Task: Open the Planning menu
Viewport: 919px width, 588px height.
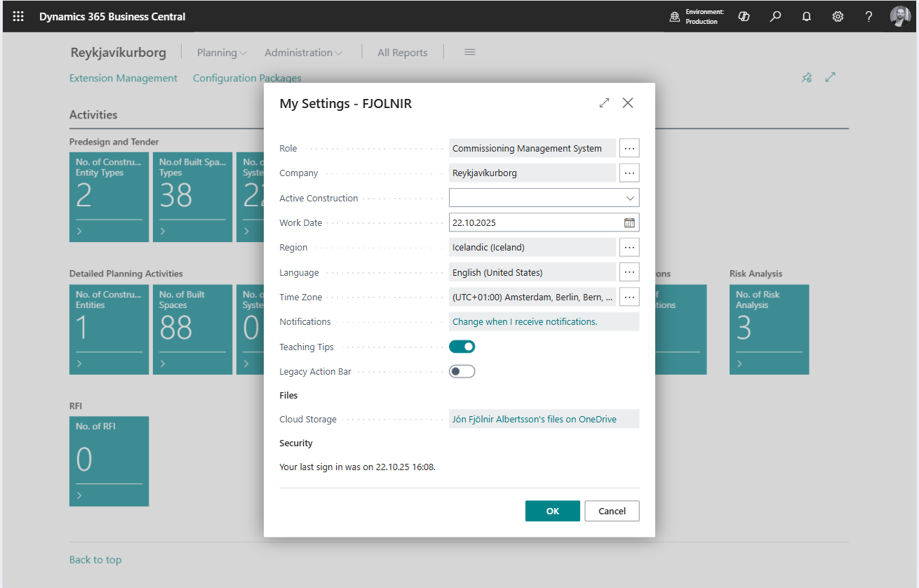Action: [x=222, y=53]
